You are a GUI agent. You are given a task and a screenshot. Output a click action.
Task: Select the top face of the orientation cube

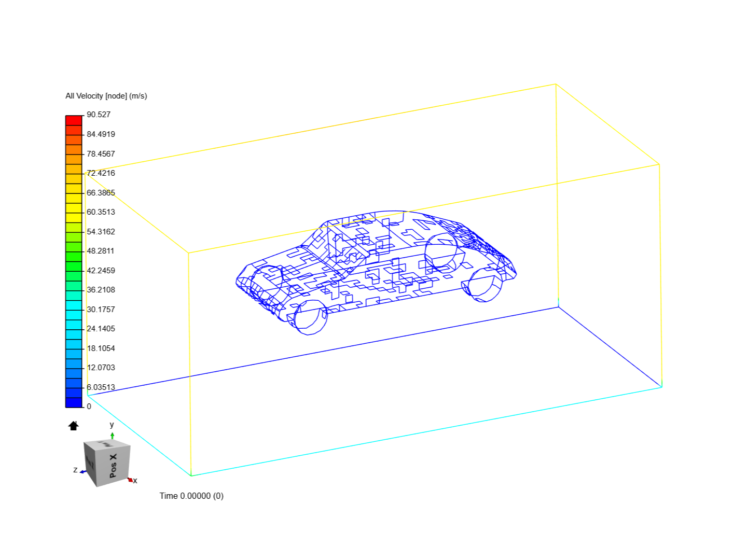click(x=107, y=444)
